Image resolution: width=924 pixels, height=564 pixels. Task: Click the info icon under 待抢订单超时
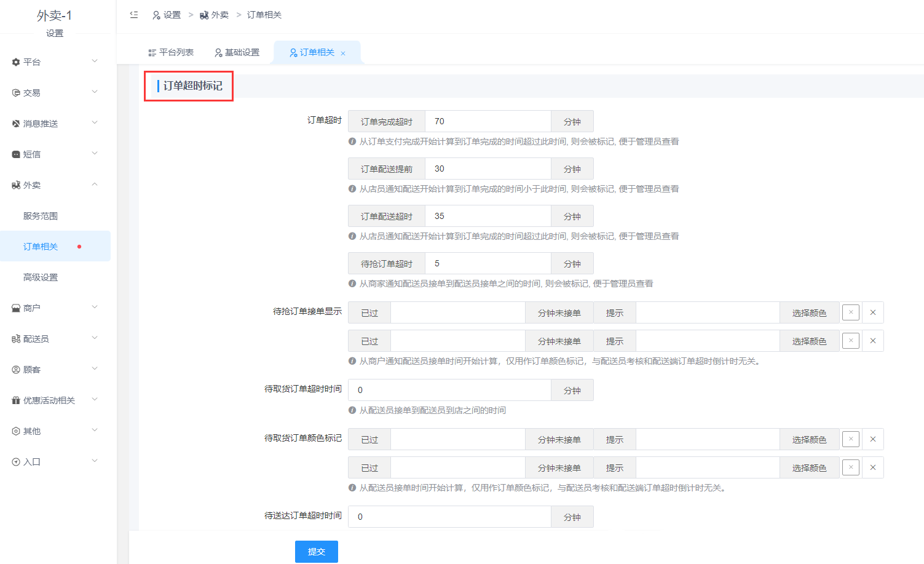tap(352, 284)
